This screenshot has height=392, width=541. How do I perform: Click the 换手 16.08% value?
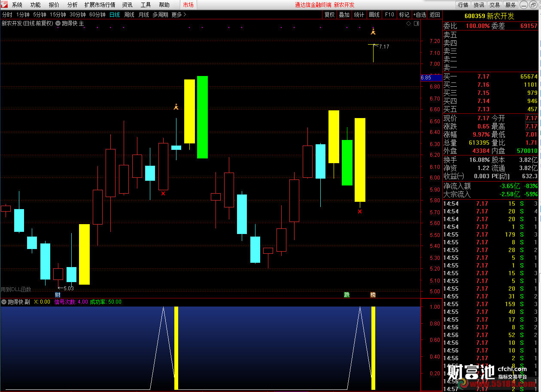pyautogui.click(x=479, y=159)
